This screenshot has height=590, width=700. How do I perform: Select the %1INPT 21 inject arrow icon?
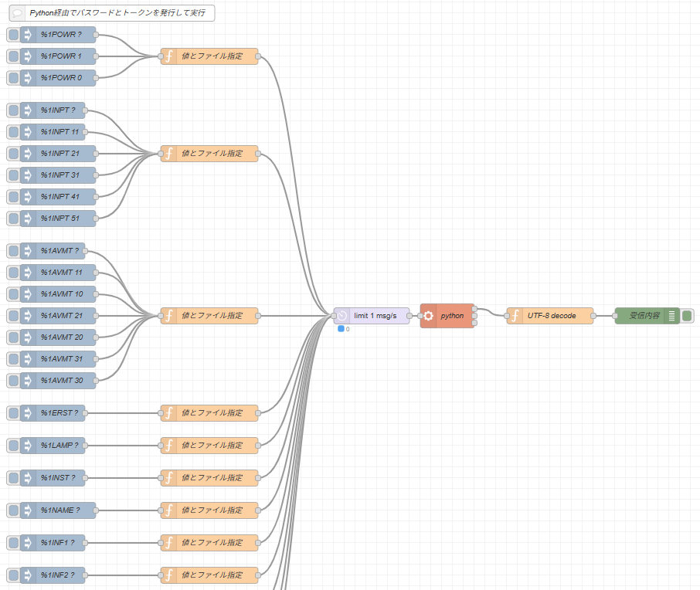(x=28, y=154)
